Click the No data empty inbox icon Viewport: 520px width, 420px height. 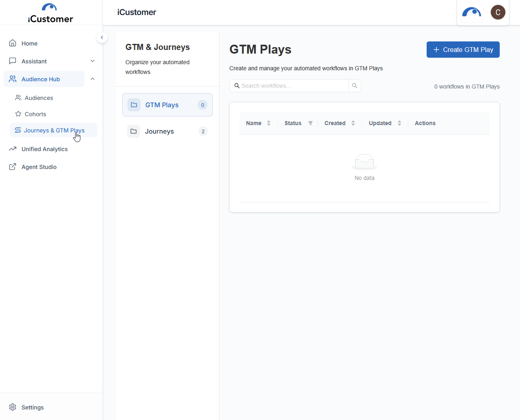[365, 162]
